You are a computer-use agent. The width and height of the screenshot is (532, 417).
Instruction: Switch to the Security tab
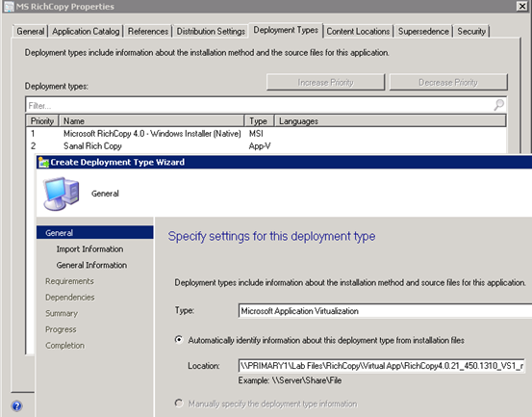pyautogui.click(x=471, y=31)
